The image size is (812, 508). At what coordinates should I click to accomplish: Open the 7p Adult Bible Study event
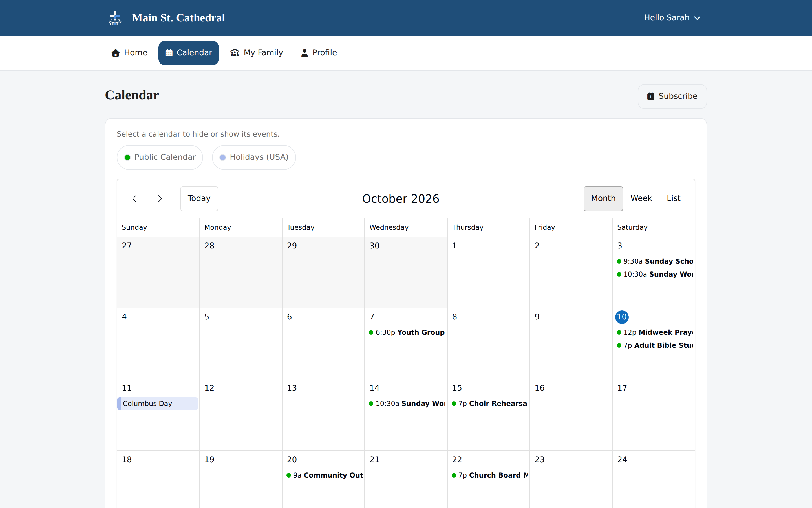(655, 345)
